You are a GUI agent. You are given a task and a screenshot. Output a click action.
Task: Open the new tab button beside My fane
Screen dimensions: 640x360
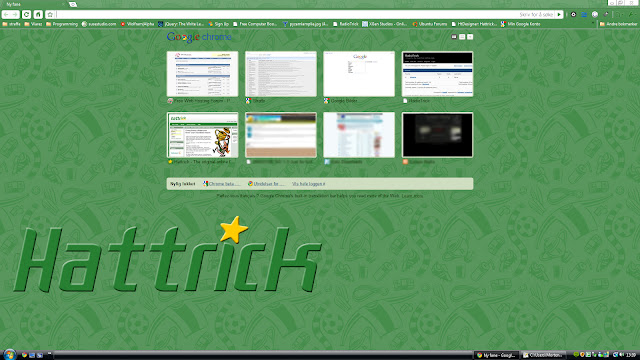pyautogui.click(x=73, y=4)
